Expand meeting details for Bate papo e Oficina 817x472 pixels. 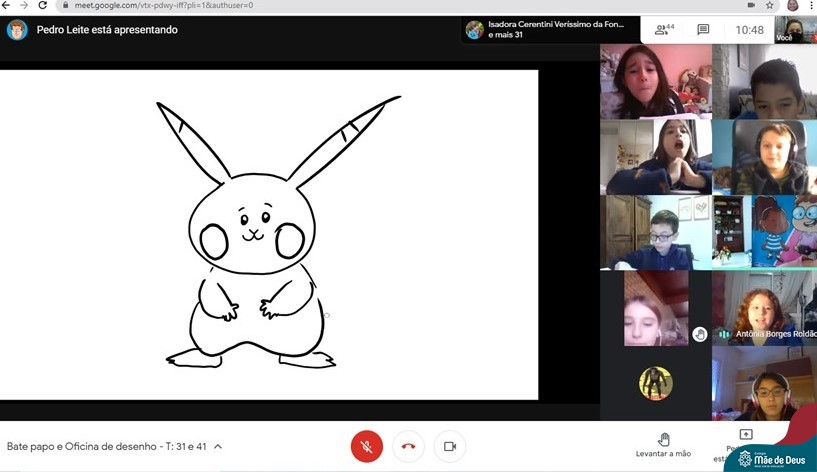218,446
